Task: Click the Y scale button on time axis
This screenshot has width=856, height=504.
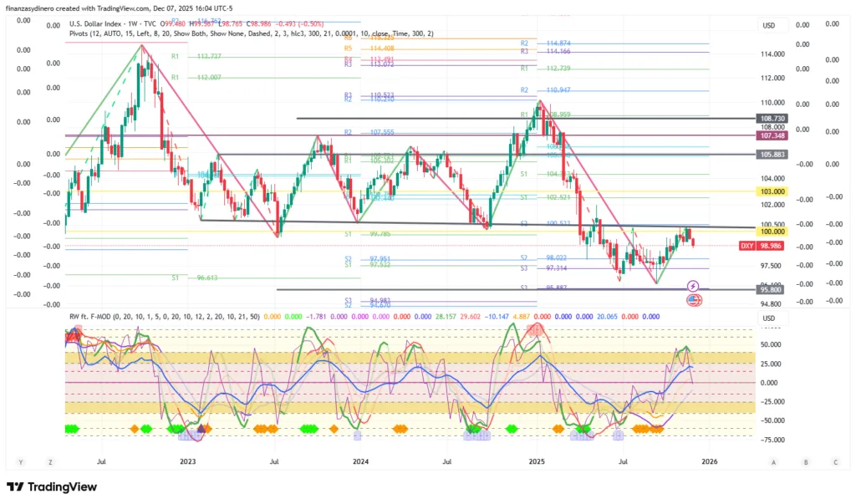Action: coord(19,461)
